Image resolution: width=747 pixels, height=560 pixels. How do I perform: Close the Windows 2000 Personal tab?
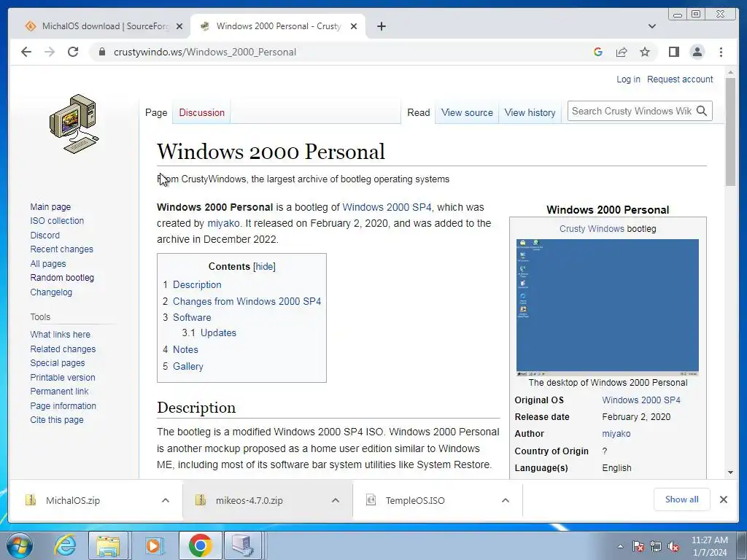coord(354,26)
